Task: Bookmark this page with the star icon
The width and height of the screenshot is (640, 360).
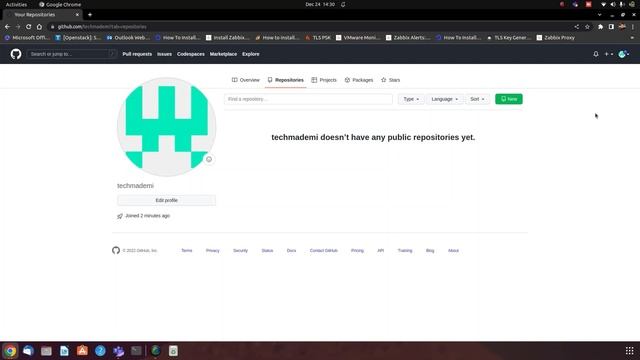Action: point(587,27)
